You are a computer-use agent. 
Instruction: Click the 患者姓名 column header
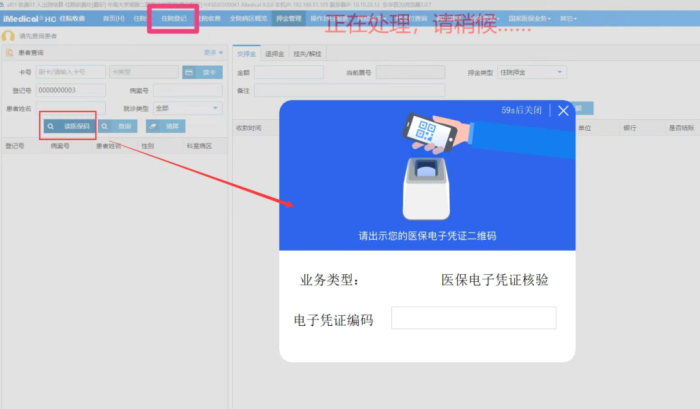point(108,146)
